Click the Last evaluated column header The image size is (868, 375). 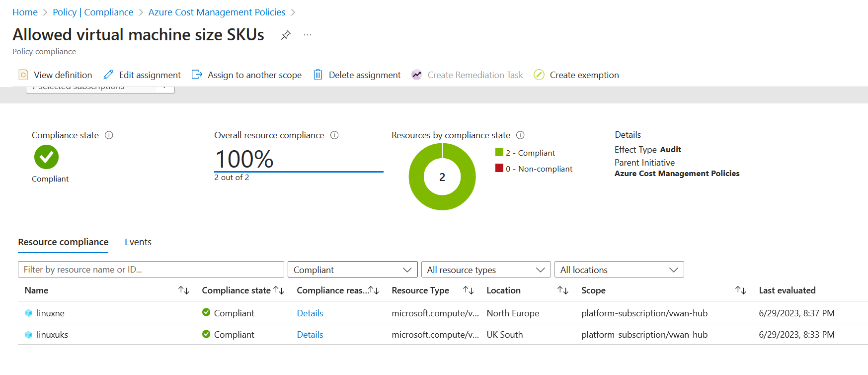click(787, 290)
